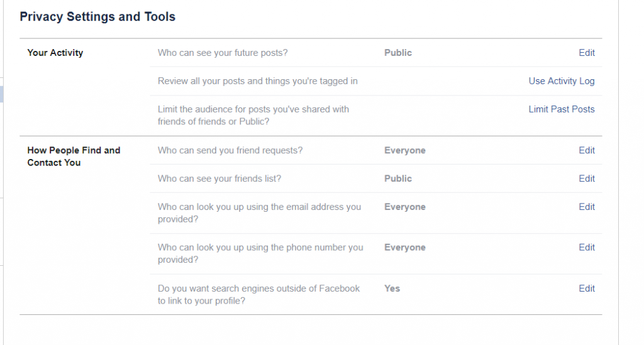Image resolution: width=644 pixels, height=345 pixels.
Task: Edit email address lookup setting
Action: click(587, 207)
